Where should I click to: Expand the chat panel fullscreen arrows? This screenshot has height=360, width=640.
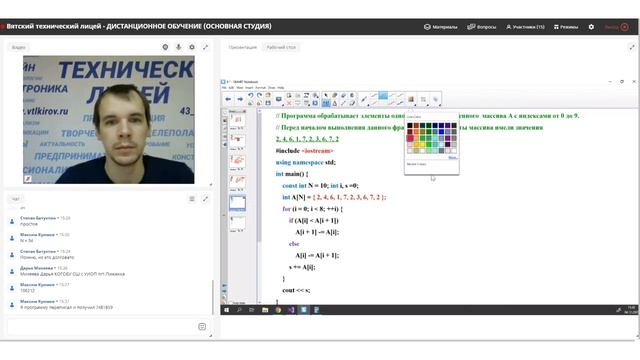click(x=205, y=199)
